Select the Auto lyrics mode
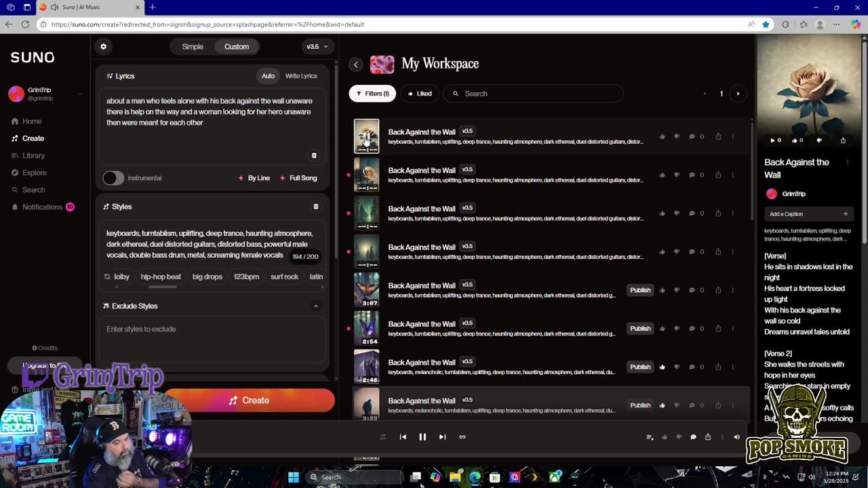Screen dimensions: 868x488 [268, 76]
